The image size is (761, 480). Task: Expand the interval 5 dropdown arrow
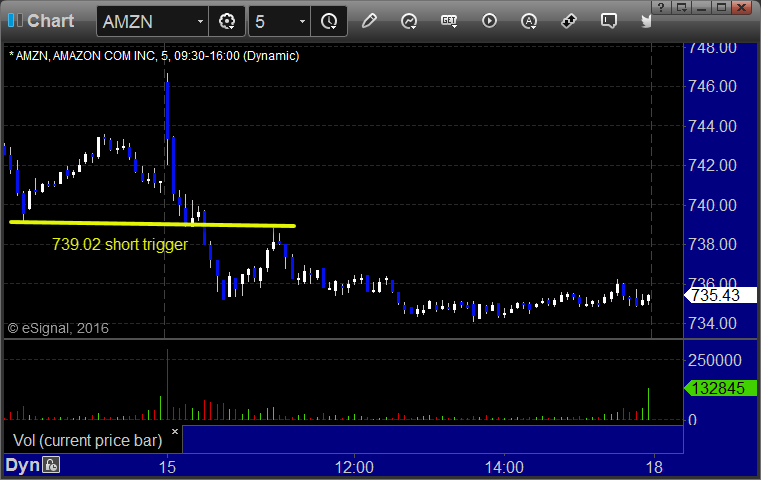point(302,21)
